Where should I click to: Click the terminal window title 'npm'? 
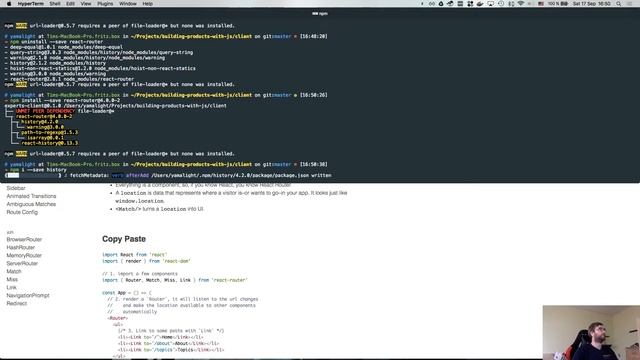[320, 13]
